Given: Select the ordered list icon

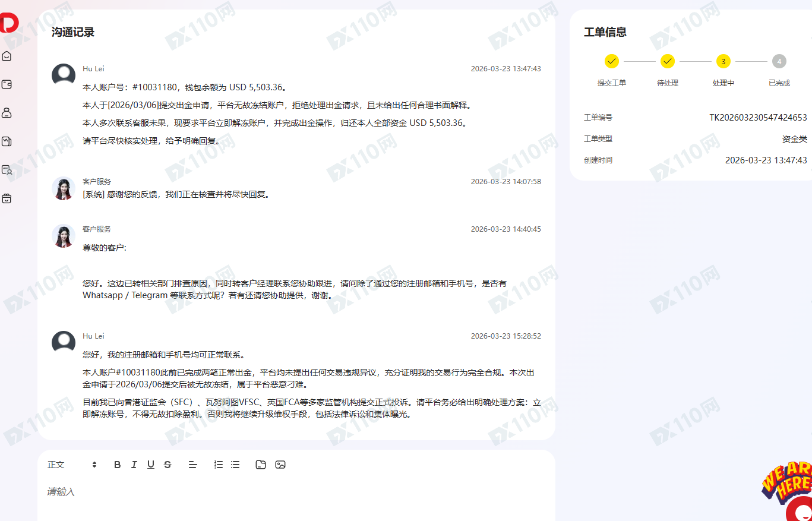Looking at the screenshot, I should pos(218,465).
